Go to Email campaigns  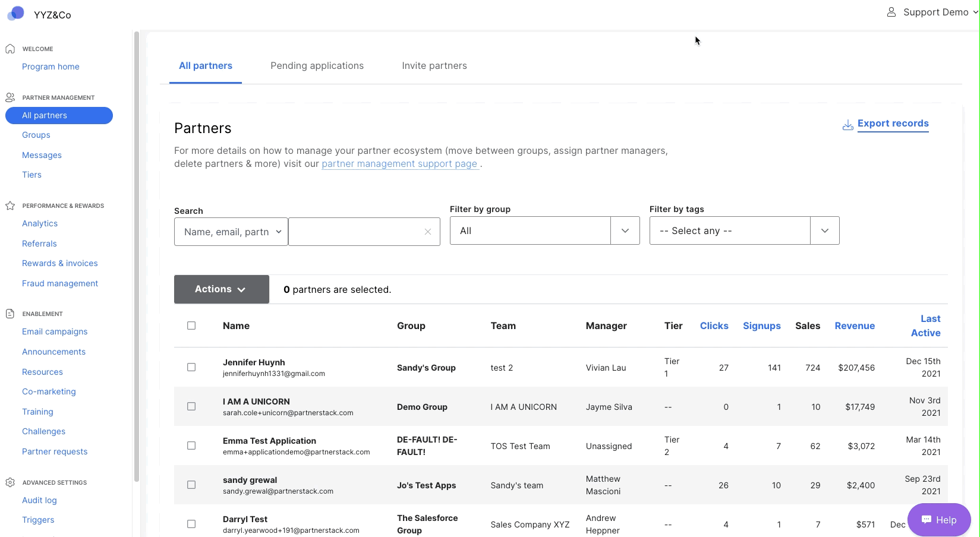pos(55,331)
